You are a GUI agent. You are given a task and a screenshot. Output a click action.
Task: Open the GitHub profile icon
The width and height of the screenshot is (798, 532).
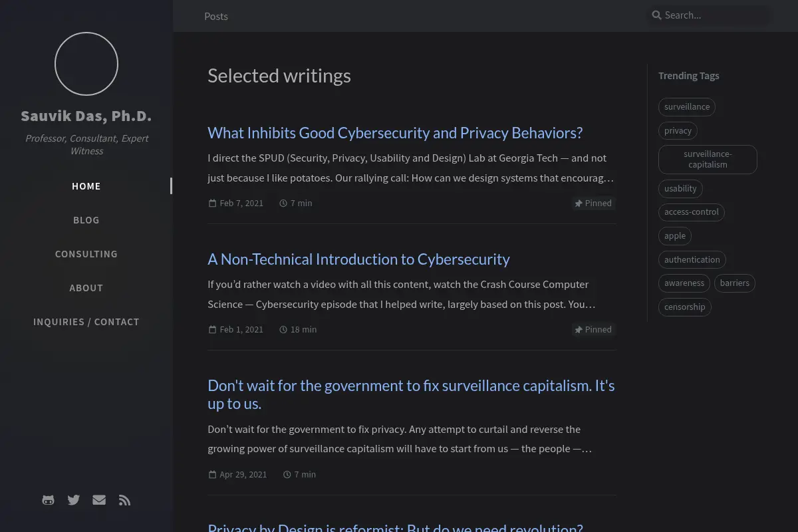tap(48, 500)
